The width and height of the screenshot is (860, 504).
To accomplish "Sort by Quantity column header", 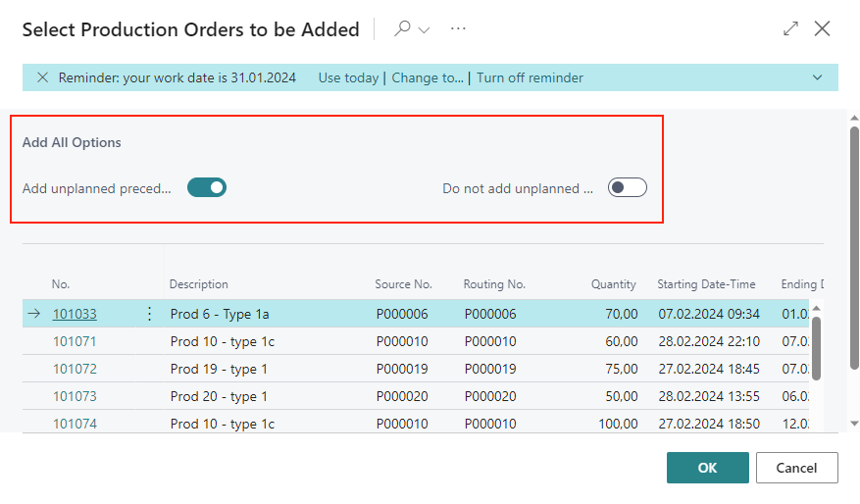I will (613, 284).
